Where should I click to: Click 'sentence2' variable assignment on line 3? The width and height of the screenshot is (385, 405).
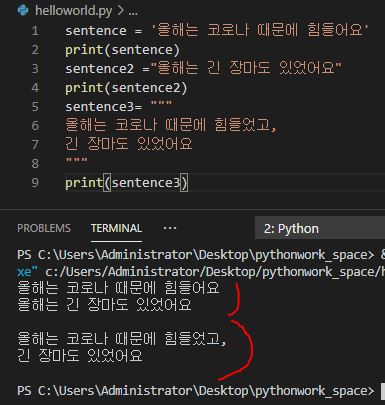click(99, 69)
